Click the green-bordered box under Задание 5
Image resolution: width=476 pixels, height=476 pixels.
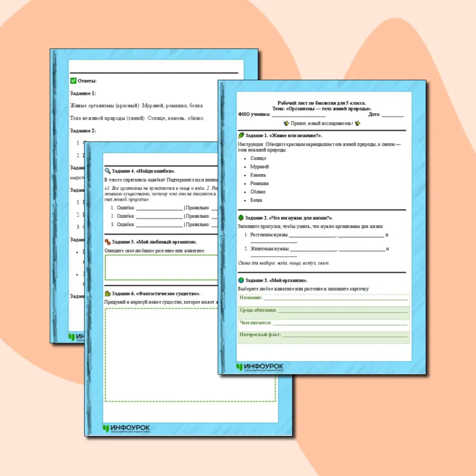click(162, 267)
